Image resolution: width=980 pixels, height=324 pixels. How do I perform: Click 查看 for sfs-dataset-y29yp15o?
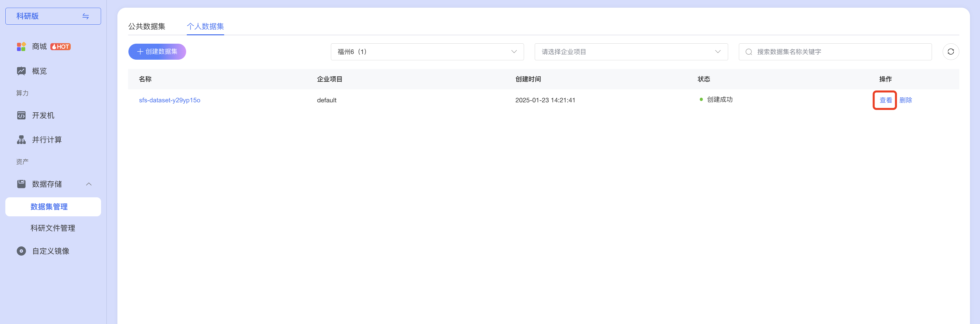pyautogui.click(x=886, y=100)
